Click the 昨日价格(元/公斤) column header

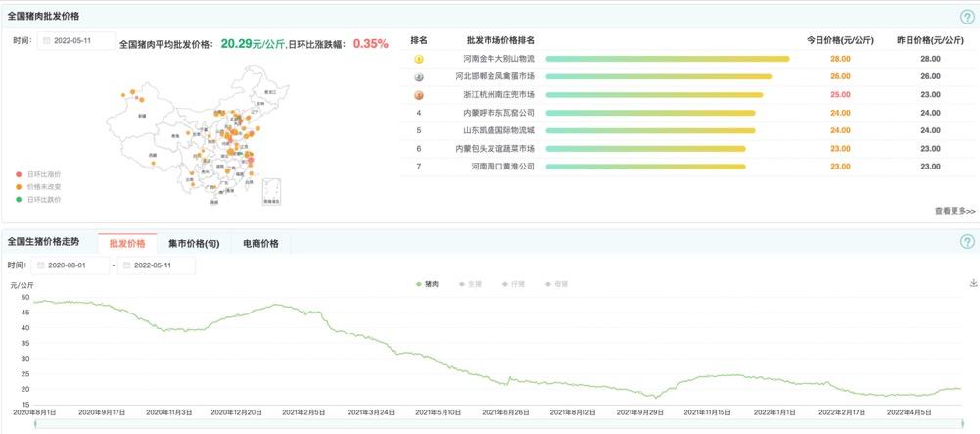coord(931,40)
